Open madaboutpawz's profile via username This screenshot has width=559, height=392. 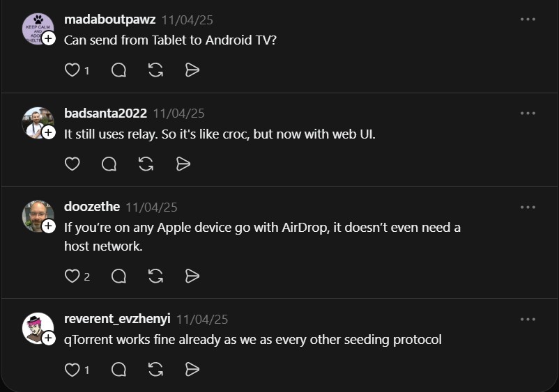click(109, 19)
